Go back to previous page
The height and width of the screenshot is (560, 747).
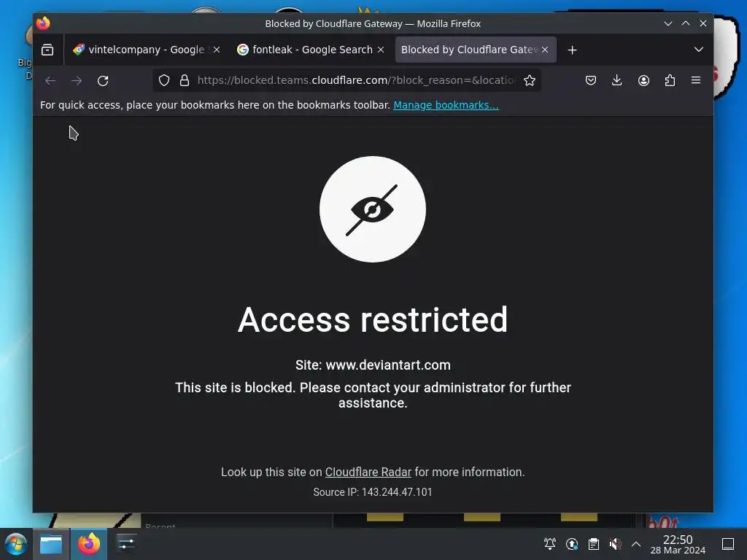pos(50,80)
